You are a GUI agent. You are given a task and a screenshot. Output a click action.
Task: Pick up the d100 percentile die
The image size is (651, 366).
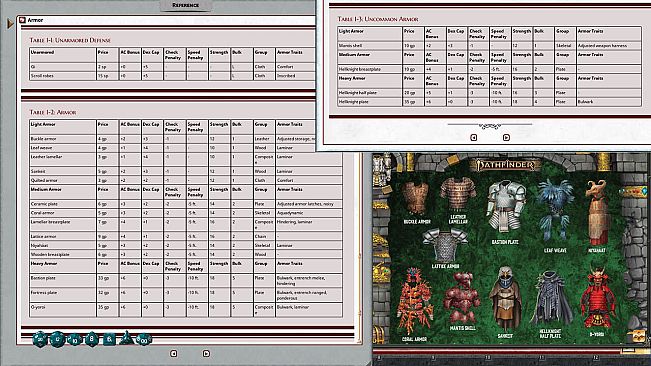click(144, 339)
